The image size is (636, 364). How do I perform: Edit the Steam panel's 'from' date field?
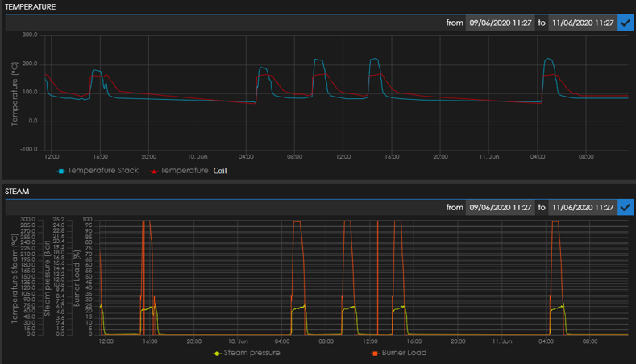pos(500,207)
